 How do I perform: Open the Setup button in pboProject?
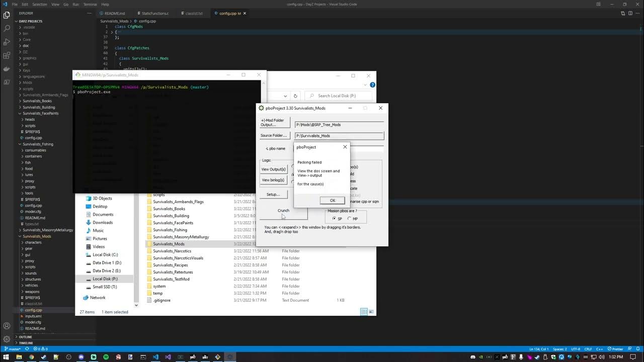[x=273, y=194]
